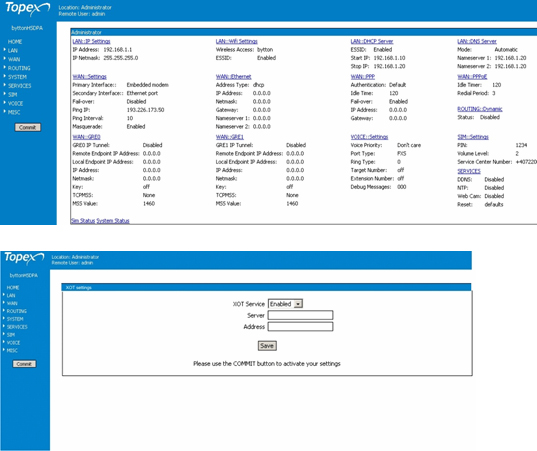Select DHCP Start IP value 192.168.1.10

389,58
